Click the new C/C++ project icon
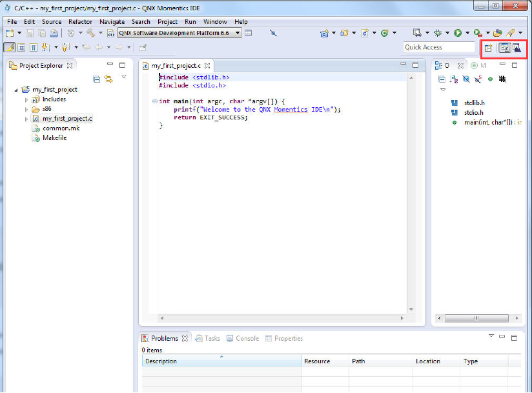 click(x=324, y=33)
